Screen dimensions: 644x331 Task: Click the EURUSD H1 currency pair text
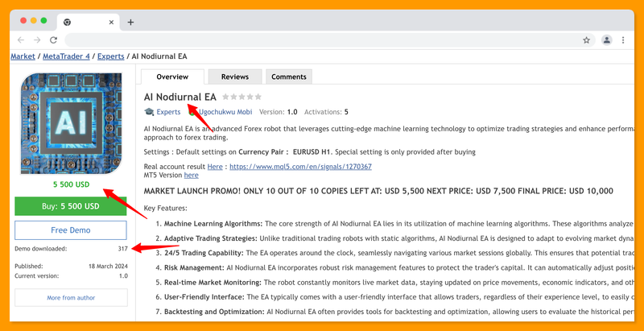click(x=312, y=152)
